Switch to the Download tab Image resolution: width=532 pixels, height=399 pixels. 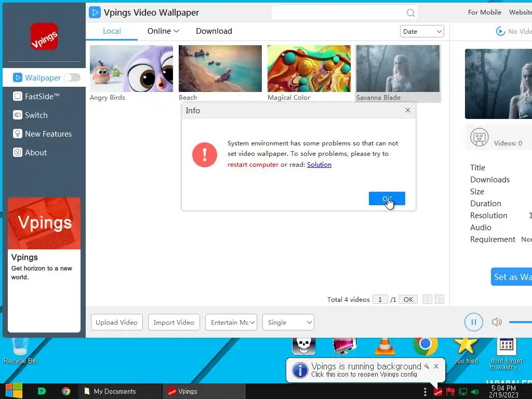[214, 31]
